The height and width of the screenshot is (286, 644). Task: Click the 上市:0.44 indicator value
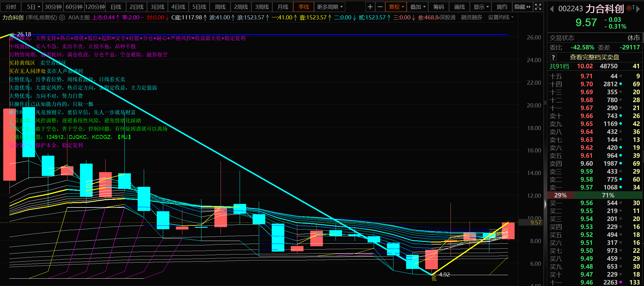[106, 18]
